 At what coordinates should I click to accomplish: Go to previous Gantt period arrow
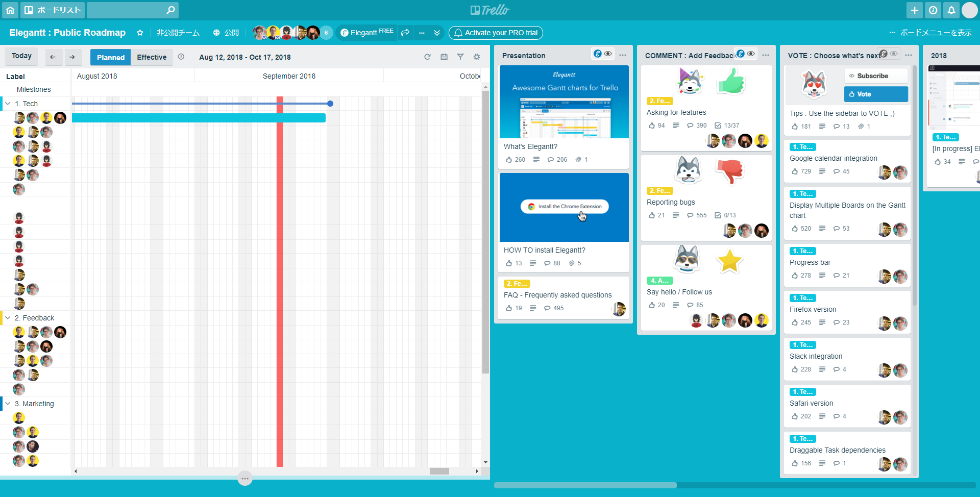(53, 57)
